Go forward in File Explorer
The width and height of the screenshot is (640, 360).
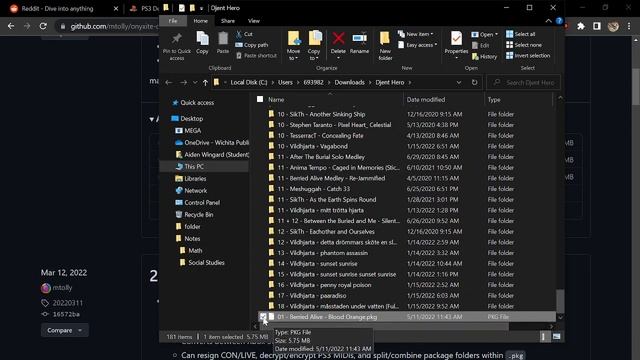point(183,82)
